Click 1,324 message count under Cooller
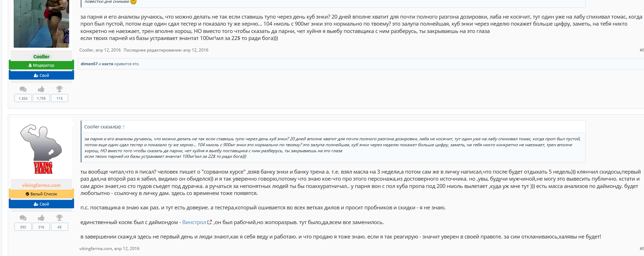 [23, 99]
